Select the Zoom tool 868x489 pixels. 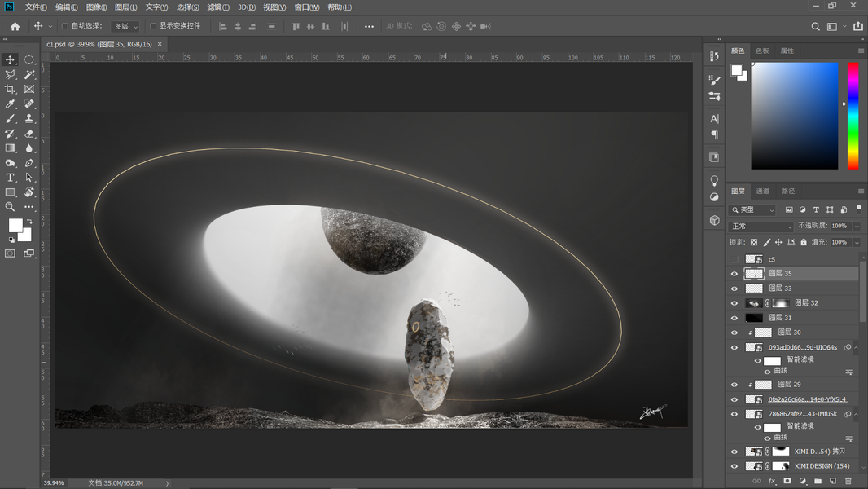(10, 206)
